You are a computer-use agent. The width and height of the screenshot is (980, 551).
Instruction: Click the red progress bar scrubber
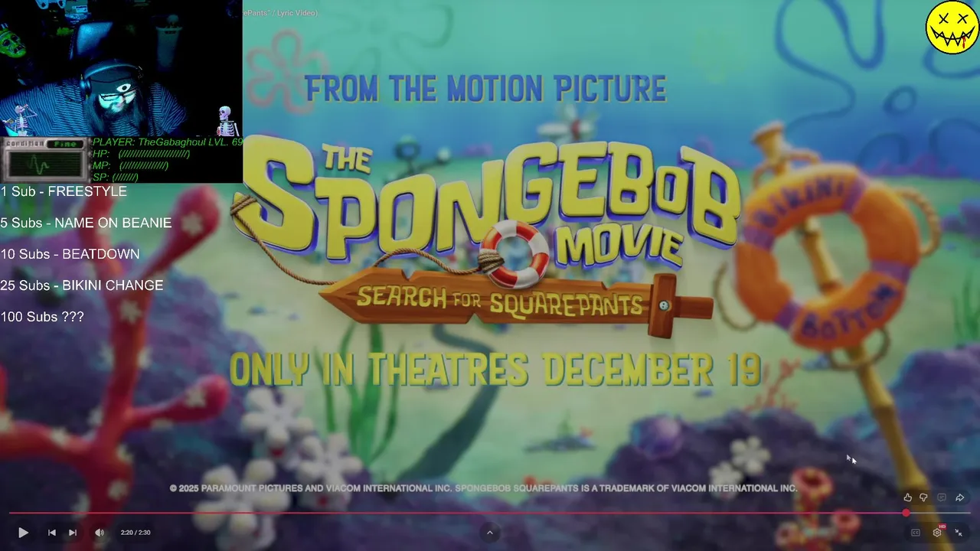click(906, 513)
